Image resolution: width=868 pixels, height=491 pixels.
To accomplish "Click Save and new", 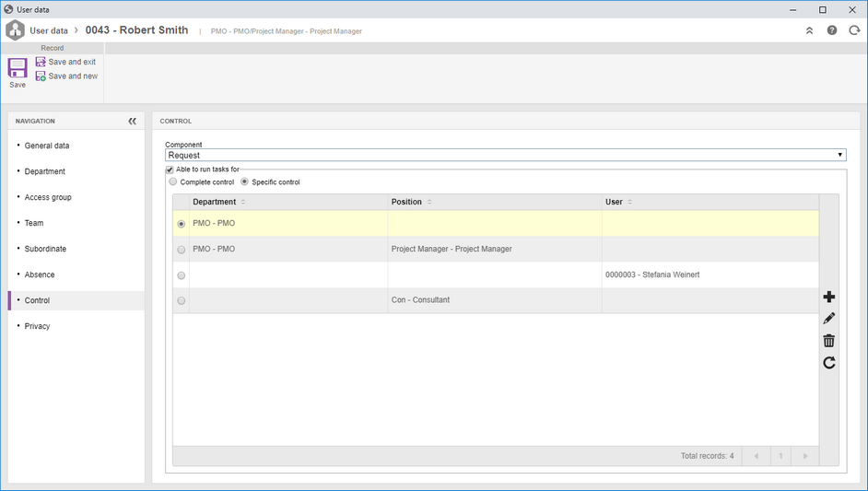I will 66,76.
